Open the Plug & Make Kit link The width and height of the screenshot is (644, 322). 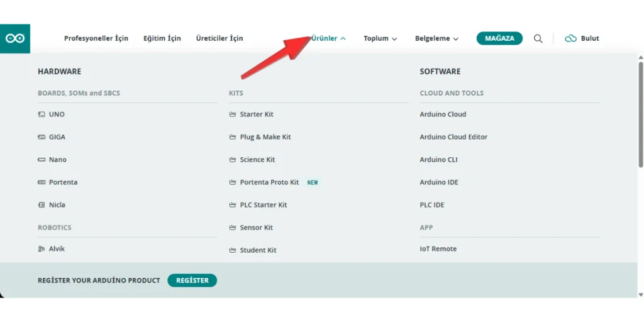point(265,137)
